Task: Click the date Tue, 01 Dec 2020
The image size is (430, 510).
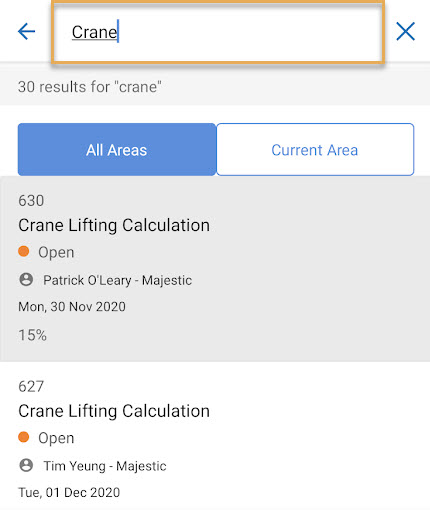Action: [69, 492]
